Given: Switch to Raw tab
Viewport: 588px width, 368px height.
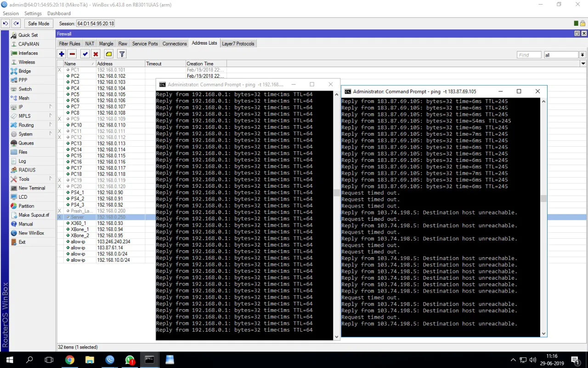Looking at the screenshot, I should tap(123, 44).
